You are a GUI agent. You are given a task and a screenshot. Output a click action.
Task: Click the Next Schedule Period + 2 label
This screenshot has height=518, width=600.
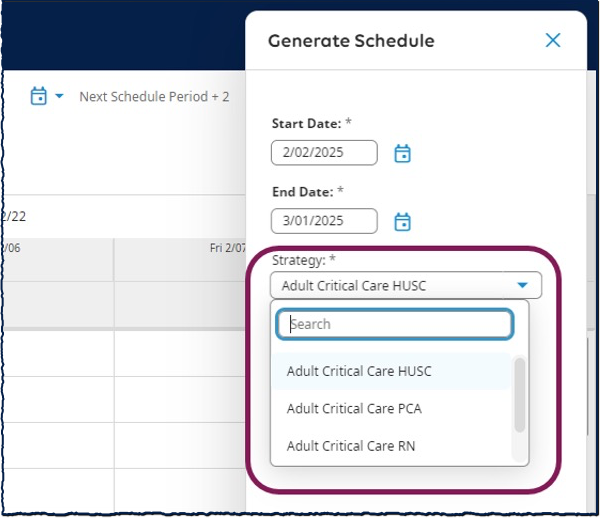point(154,96)
